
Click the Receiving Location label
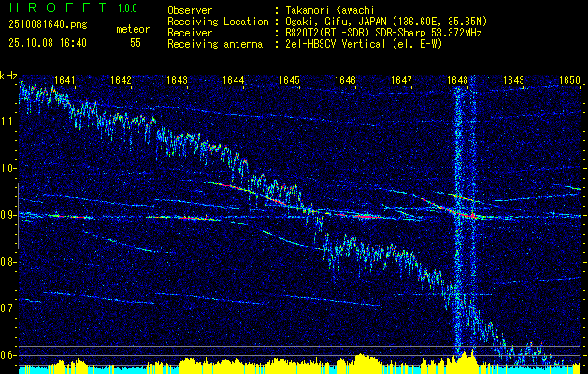click(x=218, y=22)
